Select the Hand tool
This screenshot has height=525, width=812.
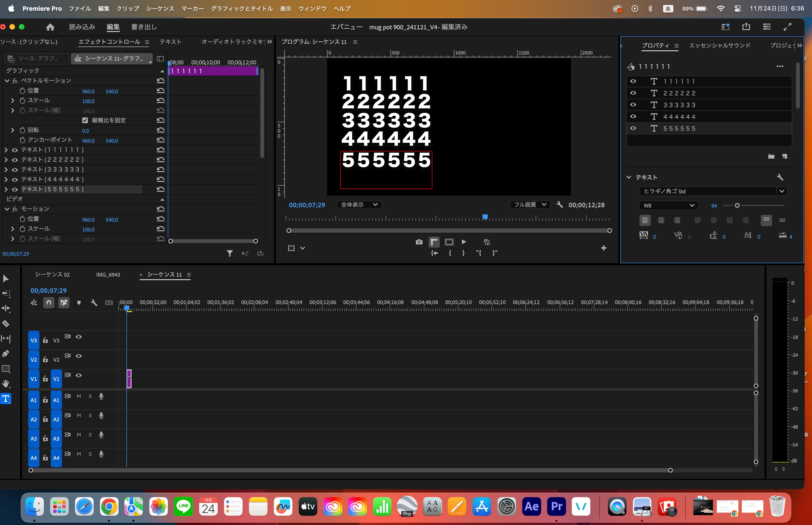coord(6,384)
